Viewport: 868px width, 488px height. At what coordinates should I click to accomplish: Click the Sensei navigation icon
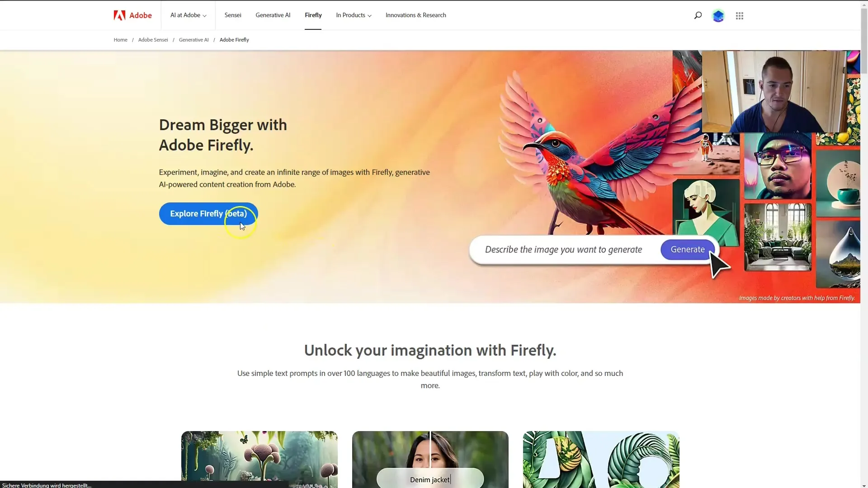[x=232, y=15]
